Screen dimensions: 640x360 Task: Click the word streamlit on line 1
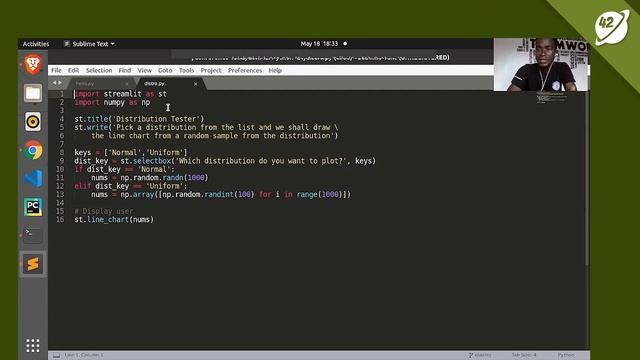coord(122,94)
